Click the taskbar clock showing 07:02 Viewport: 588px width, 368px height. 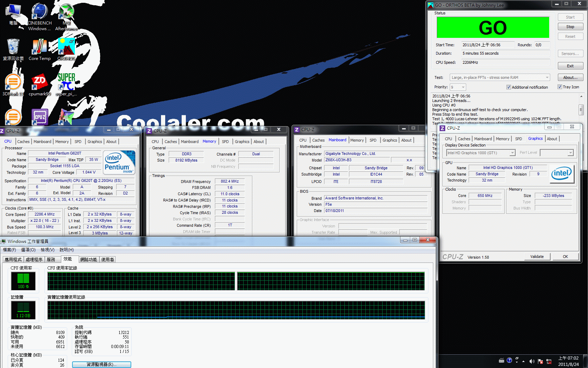point(568,361)
